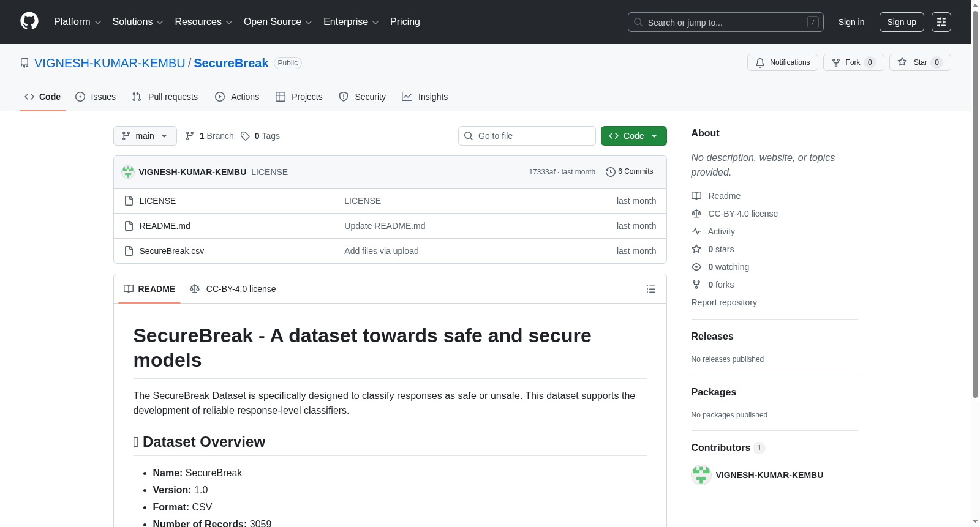Select the README tab in file viewer
Viewport: 980px width, 527px height.
(149, 289)
